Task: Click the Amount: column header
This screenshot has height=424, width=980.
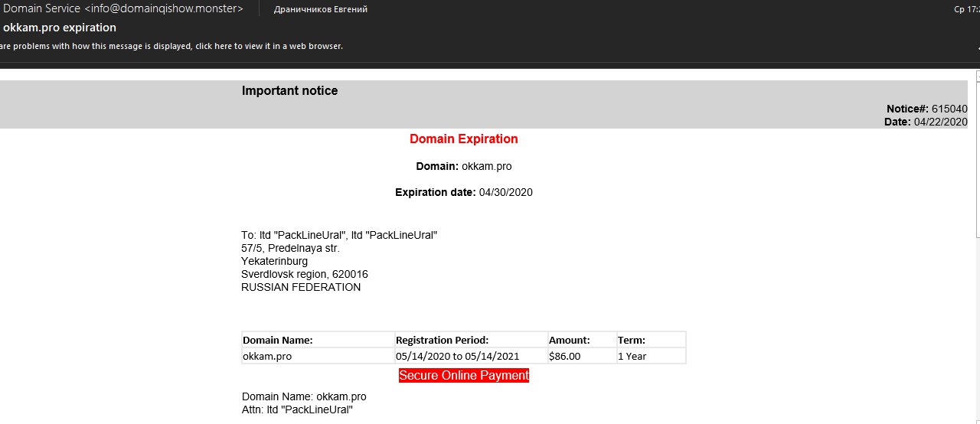Action: coord(583,340)
